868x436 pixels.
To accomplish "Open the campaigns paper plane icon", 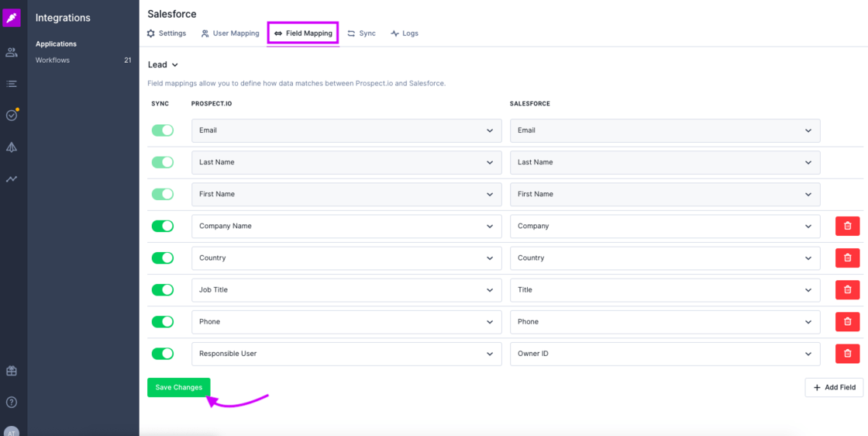I will 12,147.
